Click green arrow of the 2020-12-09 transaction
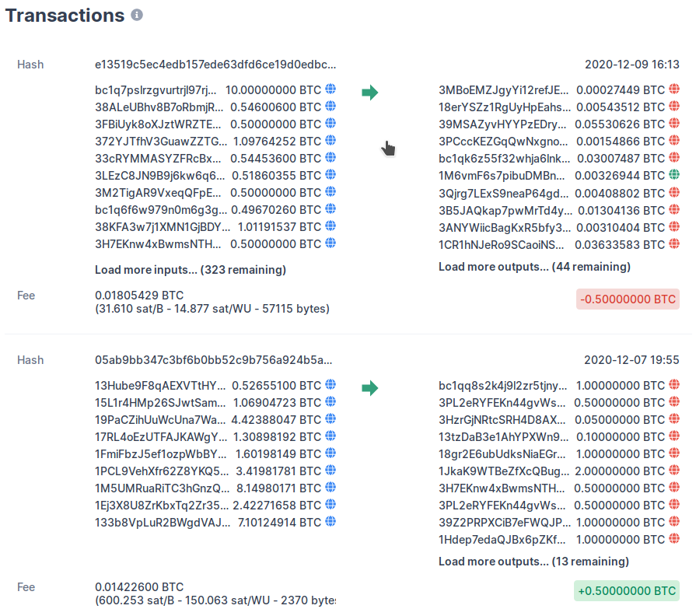This screenshot has width=696, height=616. coord(369,93)
